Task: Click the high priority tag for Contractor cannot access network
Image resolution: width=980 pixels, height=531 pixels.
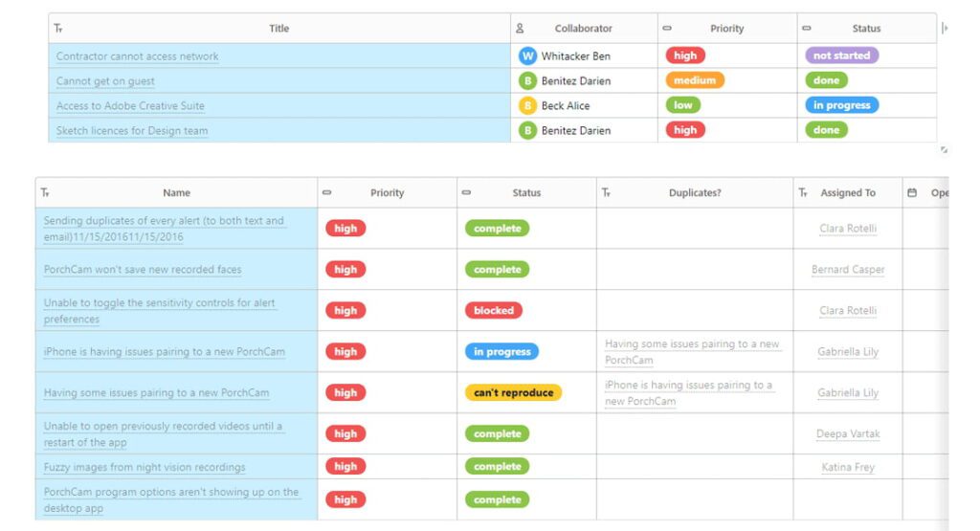Action: [685, 55]
